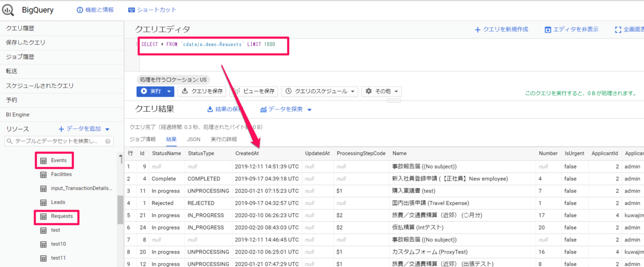Switch to JSON tab
The width and height of the screenshot is (644, 267).
[x=194, y=139]
